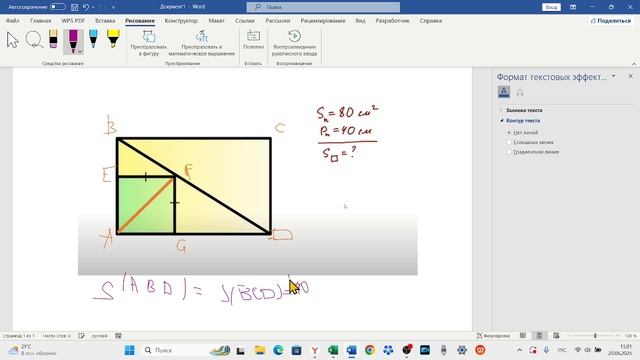
Task: Select the Text Effects icon in pane
Action: (x=520, y=92)
